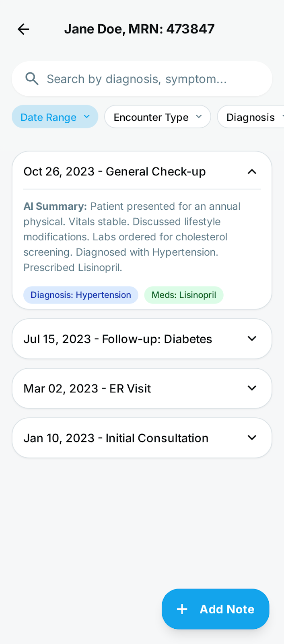Click the collapse arrow on the Oct 26 entry
This screenshot has width=284, height=644.
pyautogui.click(x=252, y=171)
